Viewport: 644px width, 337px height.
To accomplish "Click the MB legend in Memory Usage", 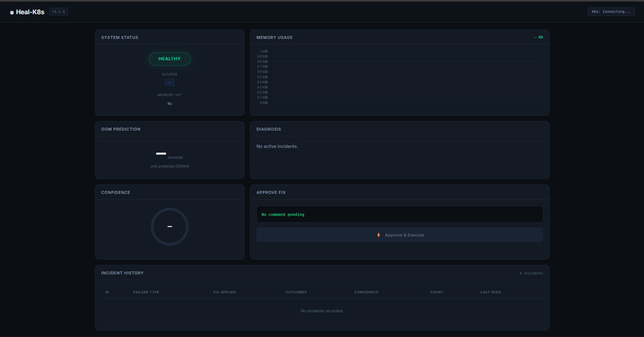I will click(538, 37).
